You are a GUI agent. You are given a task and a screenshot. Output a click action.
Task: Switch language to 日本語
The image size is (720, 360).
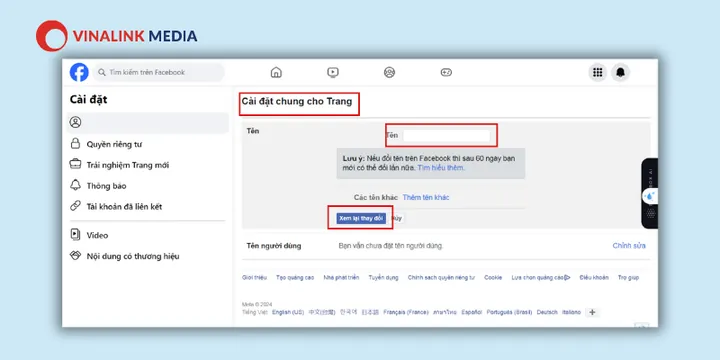[370, 312]
